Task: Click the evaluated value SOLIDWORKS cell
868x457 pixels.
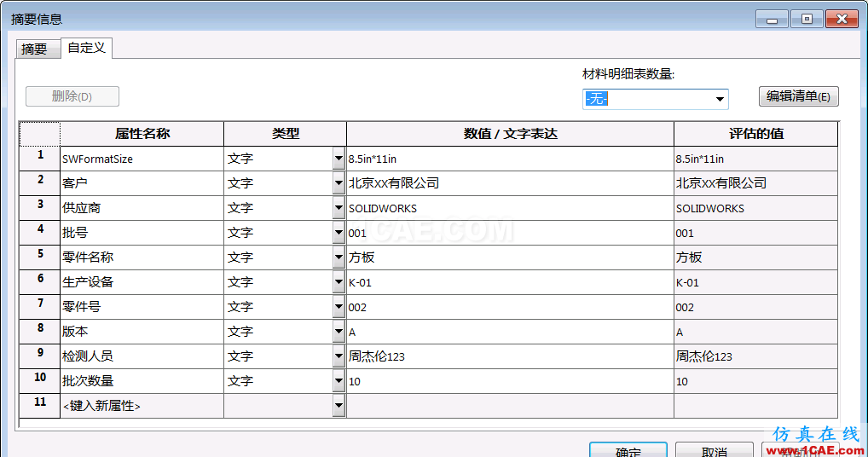Action: coord(755,208)
